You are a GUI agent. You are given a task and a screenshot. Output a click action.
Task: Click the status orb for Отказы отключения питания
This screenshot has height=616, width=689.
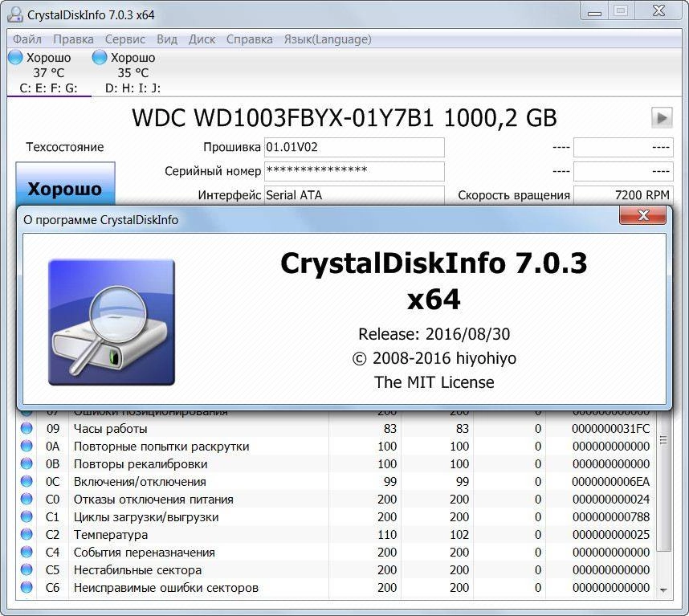pyautogui.click(x=26, y=499)
